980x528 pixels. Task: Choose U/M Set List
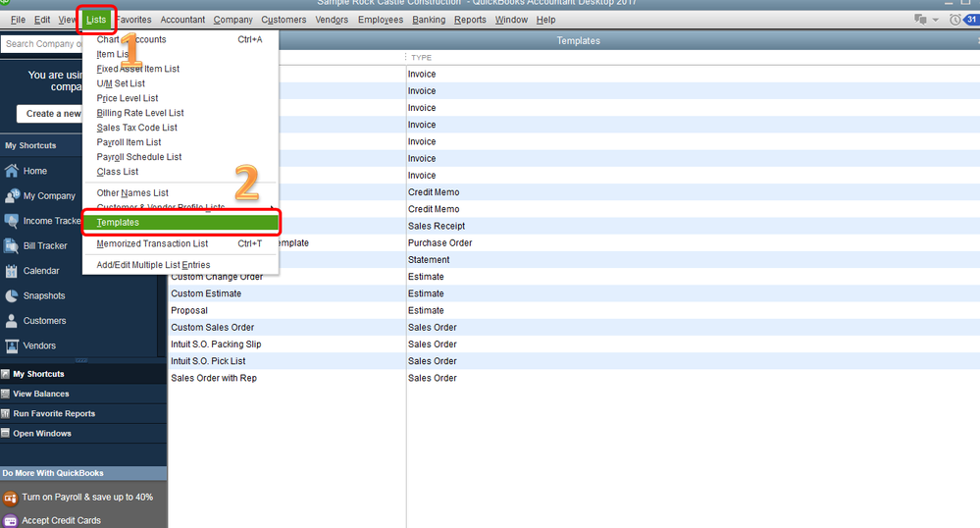[121, 83]
